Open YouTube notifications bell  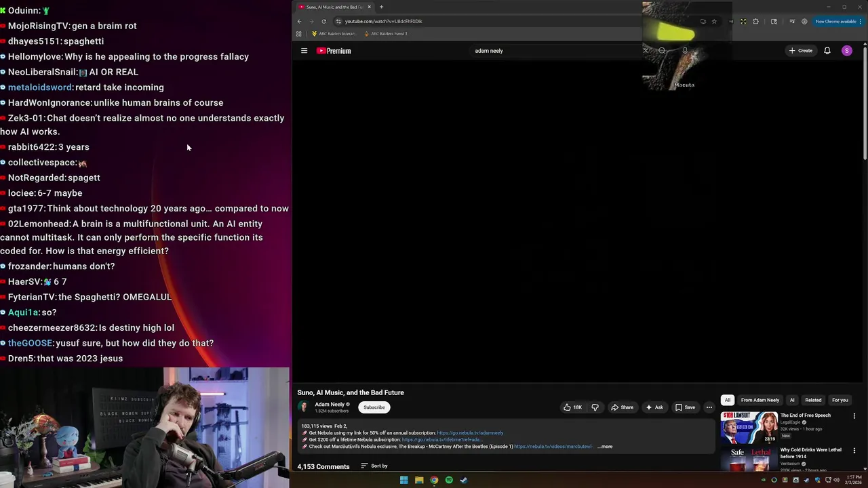point(827,51)
